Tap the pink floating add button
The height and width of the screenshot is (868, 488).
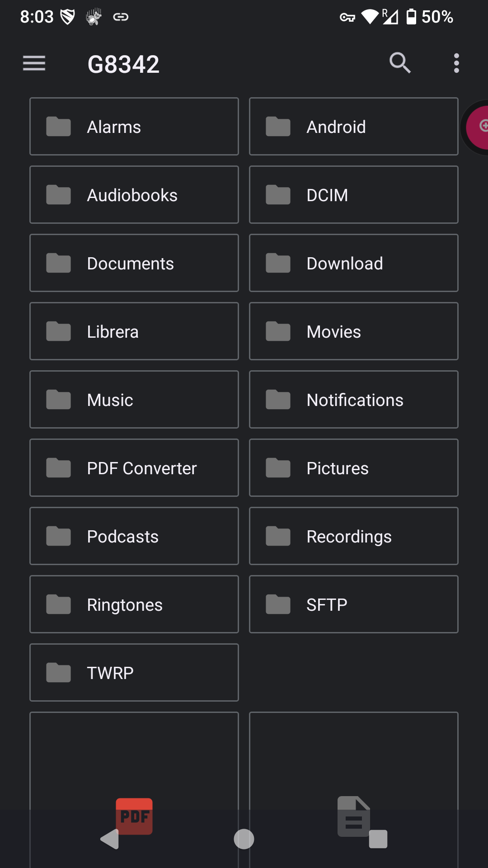click(479, 127)
